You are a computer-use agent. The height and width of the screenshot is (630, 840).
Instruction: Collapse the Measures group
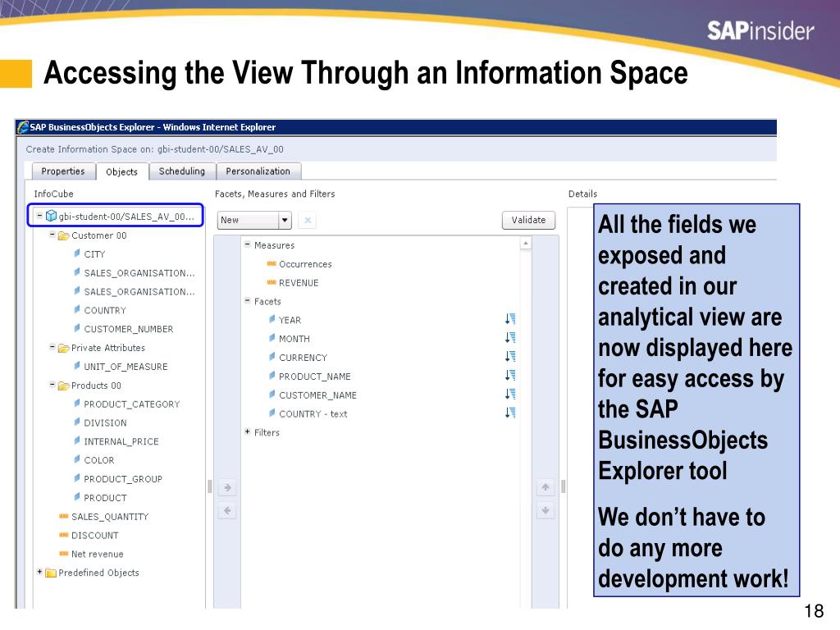[248, 244]
